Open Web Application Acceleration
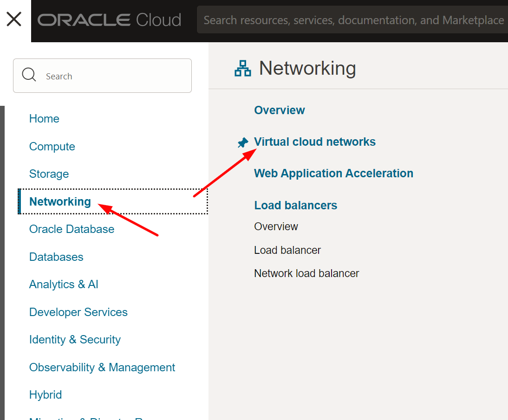Image resolution: width=508 pixels, height=420 pixels. 334,173
